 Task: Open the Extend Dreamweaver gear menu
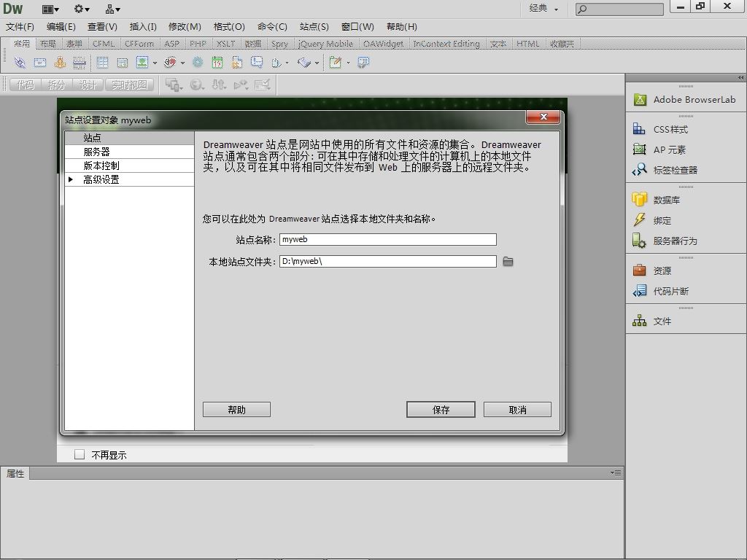pos(82,9)
